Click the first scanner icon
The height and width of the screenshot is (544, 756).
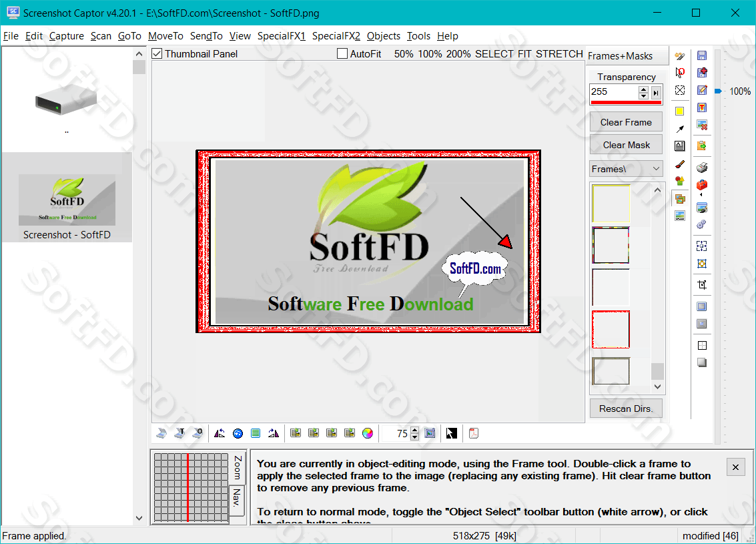(x=161, y=434)
